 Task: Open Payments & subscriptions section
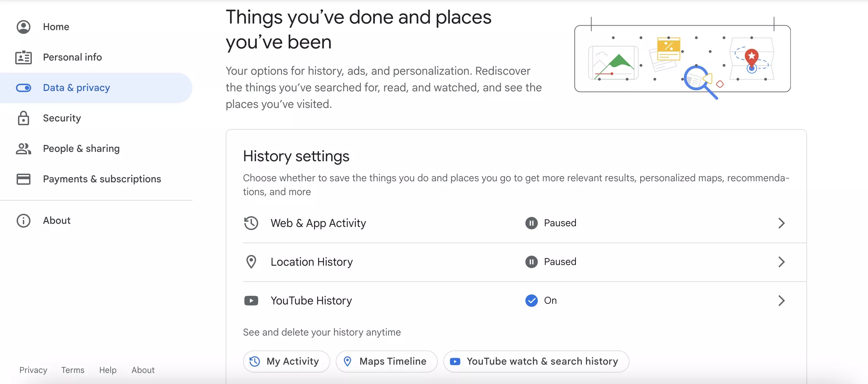tap(102, 179)
